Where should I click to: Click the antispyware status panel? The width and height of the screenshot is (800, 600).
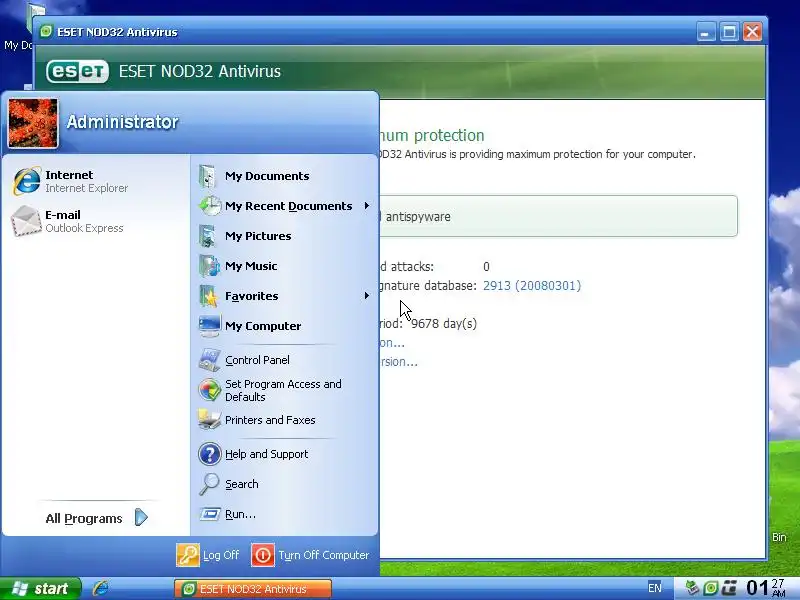click(558, 216)
